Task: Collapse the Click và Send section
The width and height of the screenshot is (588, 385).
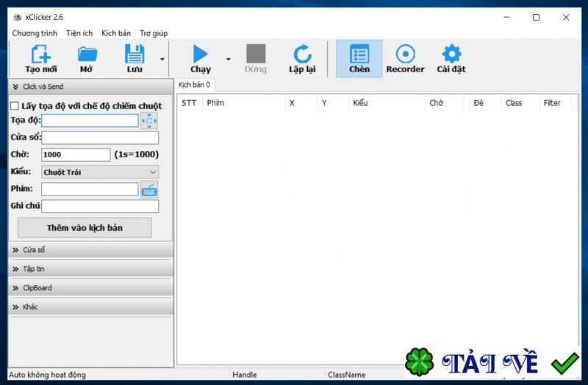Action: [x=90, y=87]
